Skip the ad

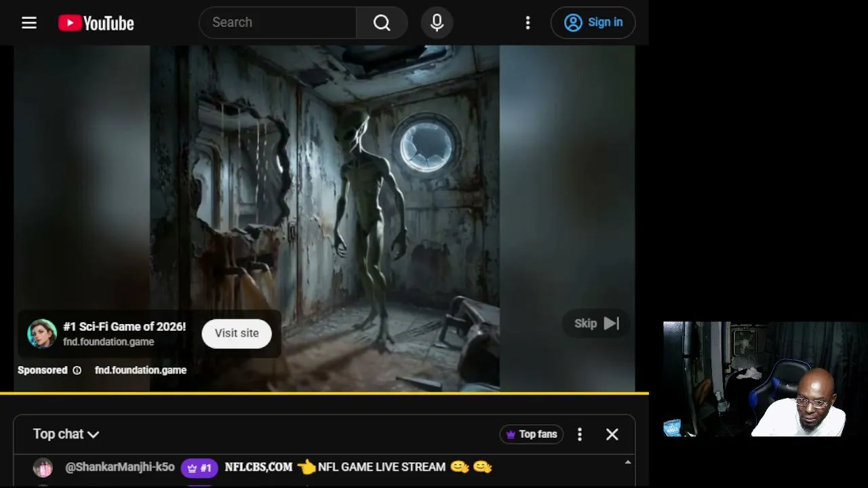pyautogui.click(x=597, y=323)
